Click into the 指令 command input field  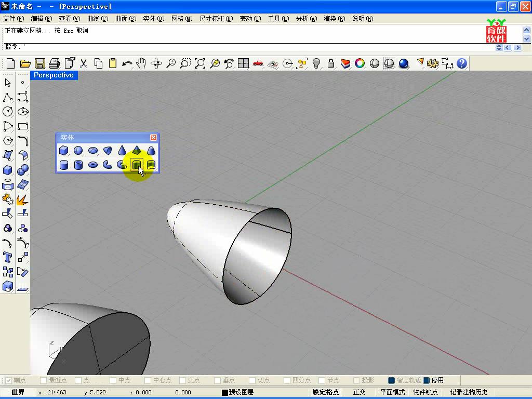(x=258, y=47)
